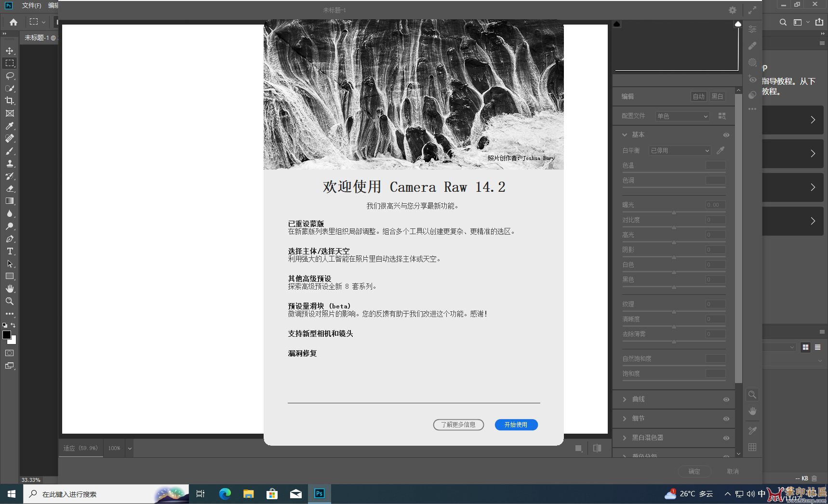Toggle visibility of 细节 panel
The height and width of the screenshot is (504, 828).
[726, 419]
